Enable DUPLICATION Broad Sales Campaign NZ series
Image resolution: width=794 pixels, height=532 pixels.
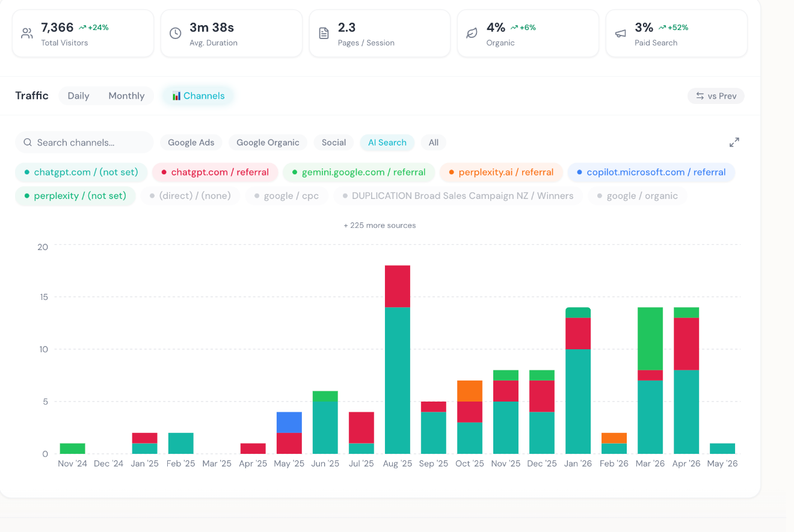(458, 196)
